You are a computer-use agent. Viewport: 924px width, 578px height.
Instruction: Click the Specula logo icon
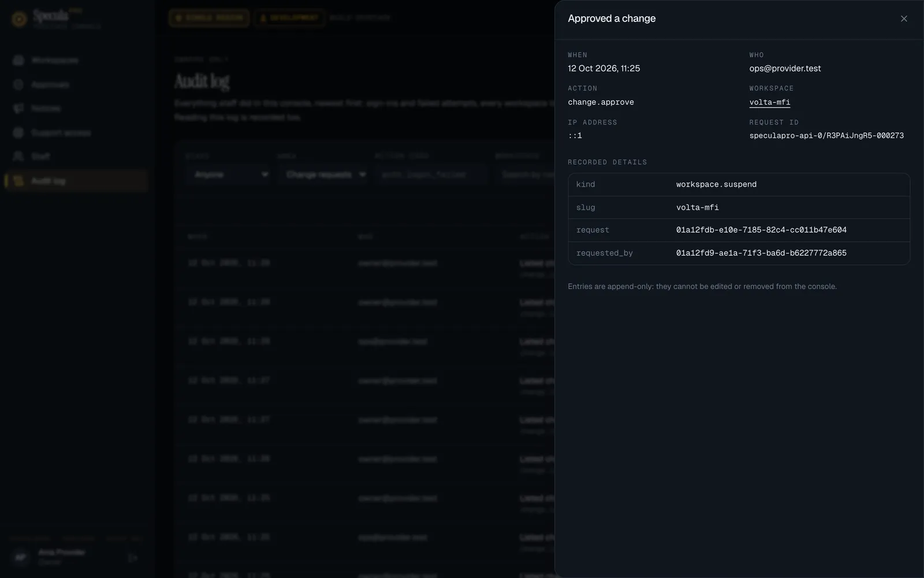click(19, 19)
